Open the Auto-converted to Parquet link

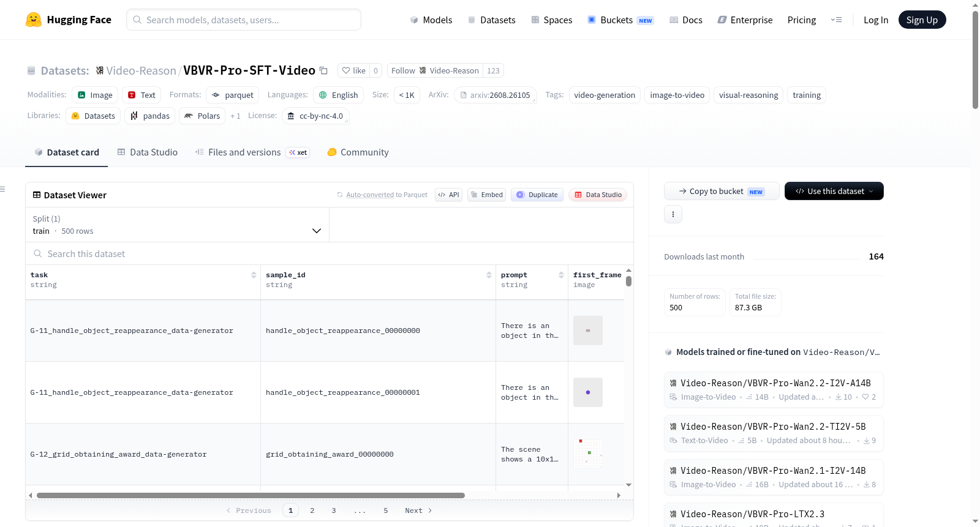tap(382, 195)
